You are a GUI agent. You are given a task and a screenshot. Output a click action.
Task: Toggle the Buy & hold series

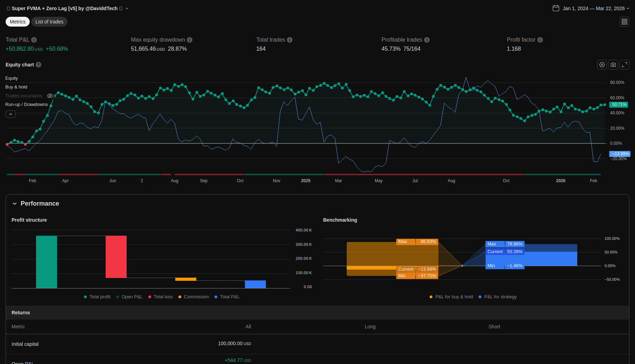pyautogui.click(x=16, y=87)
